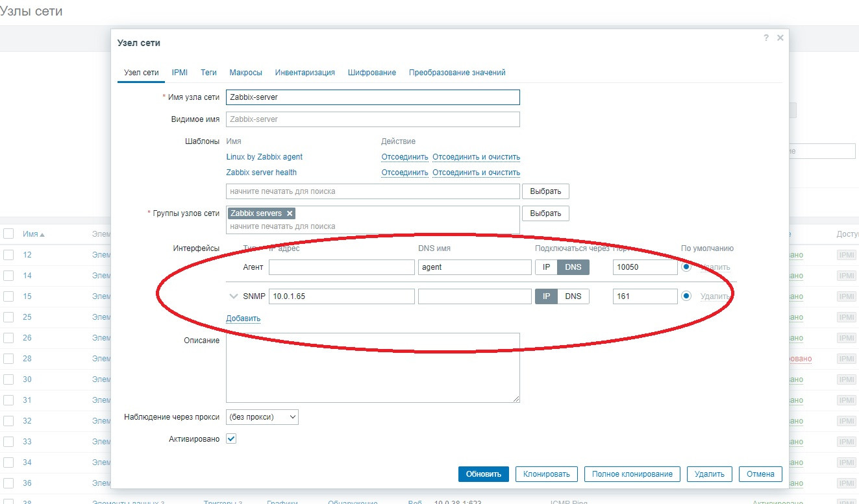
Task: Set Agent interface to connect via IP
Action: point(546,267)
